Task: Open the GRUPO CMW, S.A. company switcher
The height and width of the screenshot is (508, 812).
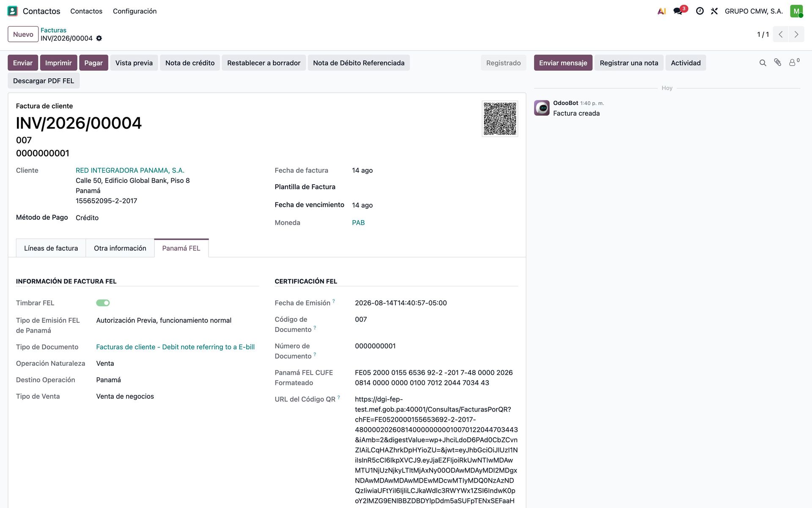Action: (x=754, y=11)
